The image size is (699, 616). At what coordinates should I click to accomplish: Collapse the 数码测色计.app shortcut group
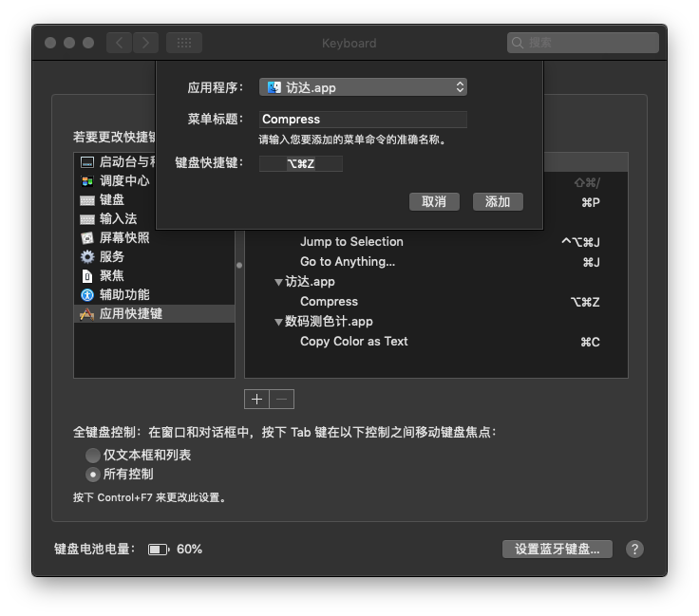278,322
